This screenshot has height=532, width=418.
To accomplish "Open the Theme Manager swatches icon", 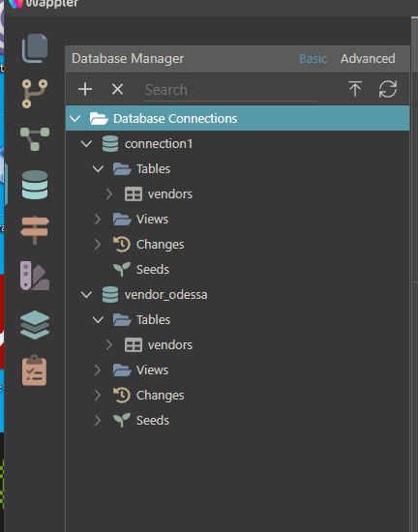I will pyautogui.click(x=35, y=276).
